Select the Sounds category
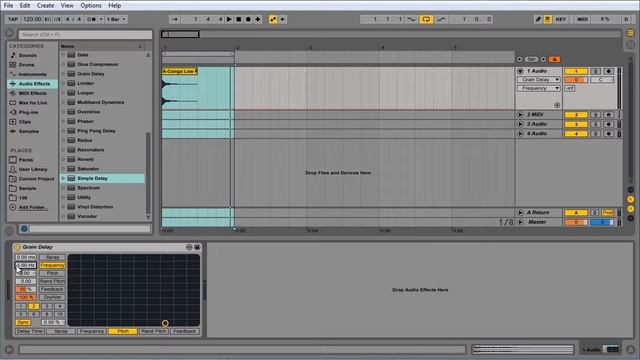The image size is (640, 360). (x=28, y=55)
